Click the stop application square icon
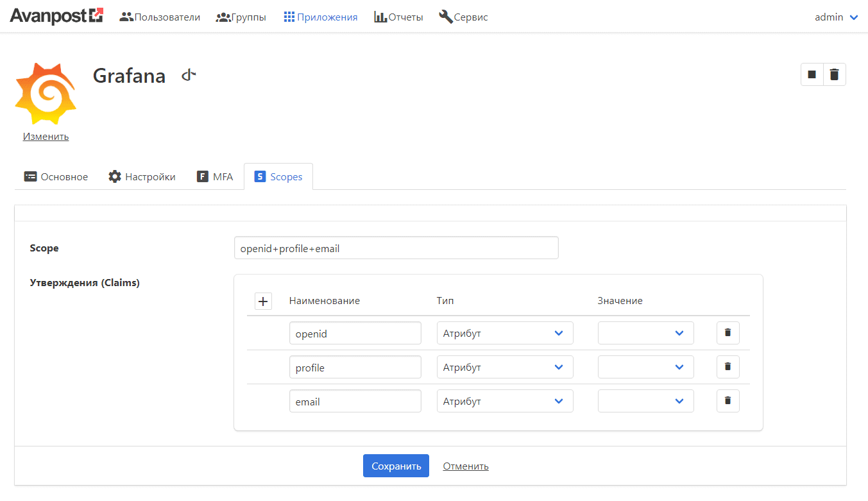Viewport: 868px width, 501px height. point(812,74)
